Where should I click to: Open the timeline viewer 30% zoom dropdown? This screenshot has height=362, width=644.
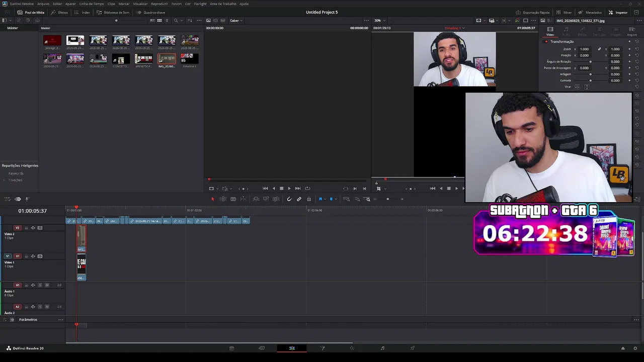[379, 21]
